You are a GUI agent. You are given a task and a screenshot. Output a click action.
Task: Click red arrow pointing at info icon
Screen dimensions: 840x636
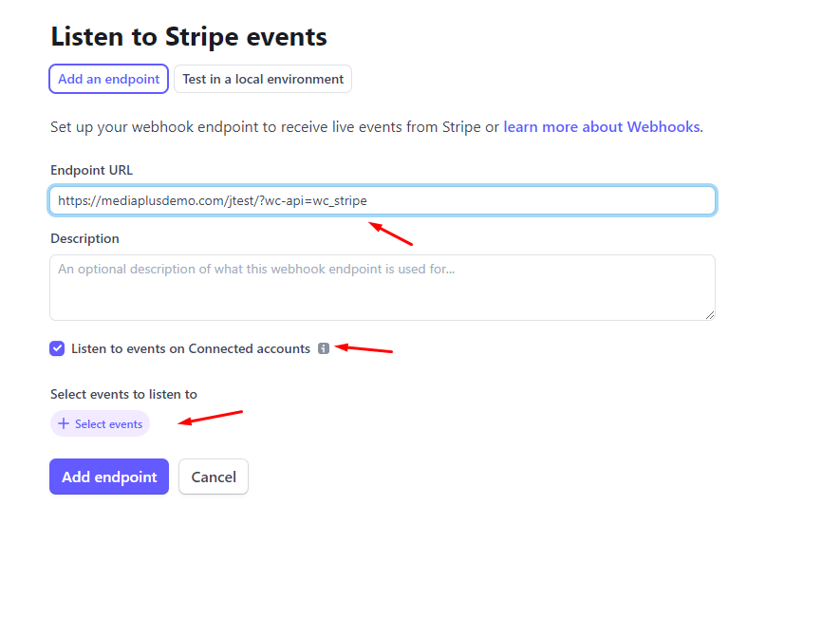(364, 348)
